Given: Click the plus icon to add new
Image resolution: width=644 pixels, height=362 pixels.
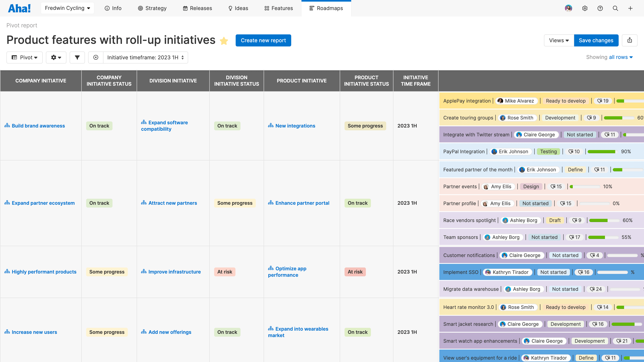Looking at the screenshot, I should pos(630,8).
